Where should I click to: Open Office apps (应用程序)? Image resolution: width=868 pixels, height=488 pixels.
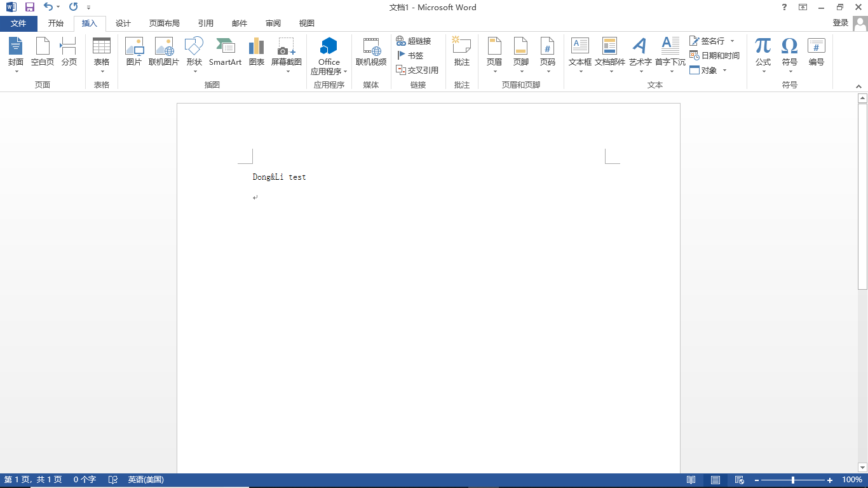point(329,56)
